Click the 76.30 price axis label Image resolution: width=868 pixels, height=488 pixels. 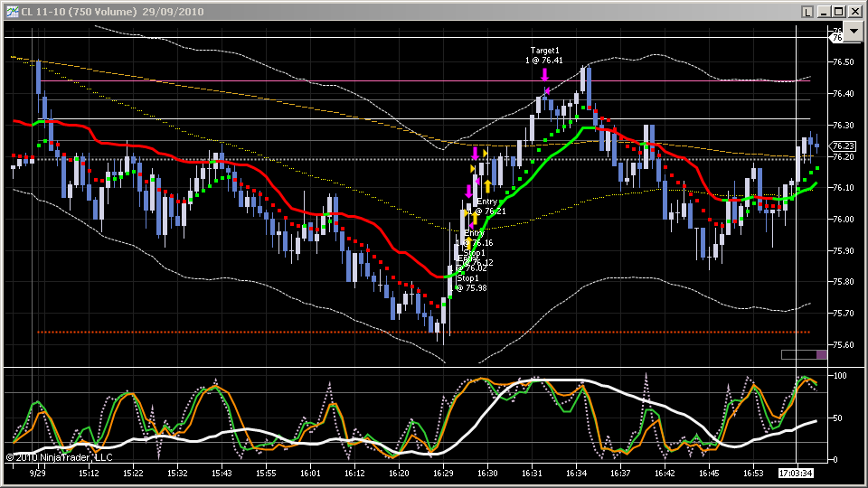tap(843, 125)
